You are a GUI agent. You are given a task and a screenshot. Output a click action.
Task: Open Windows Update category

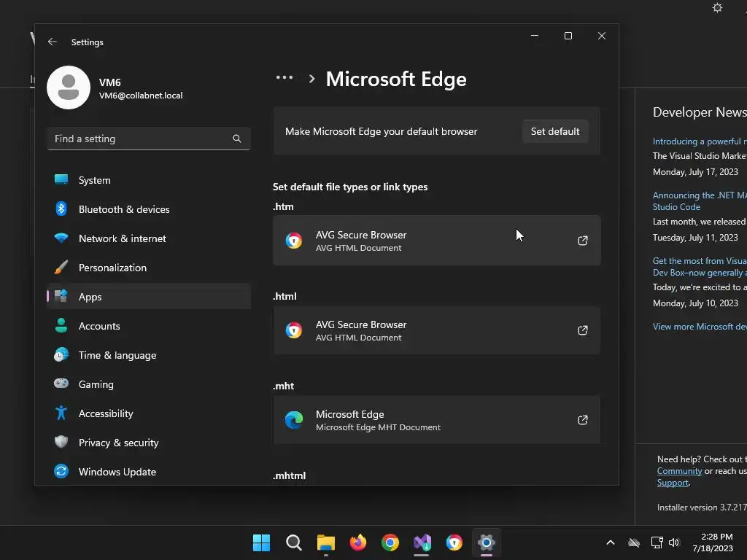(149, 472)
